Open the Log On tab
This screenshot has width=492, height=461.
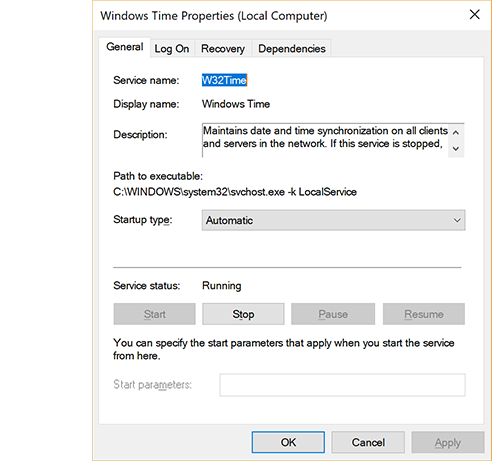(x=172, y=49)
